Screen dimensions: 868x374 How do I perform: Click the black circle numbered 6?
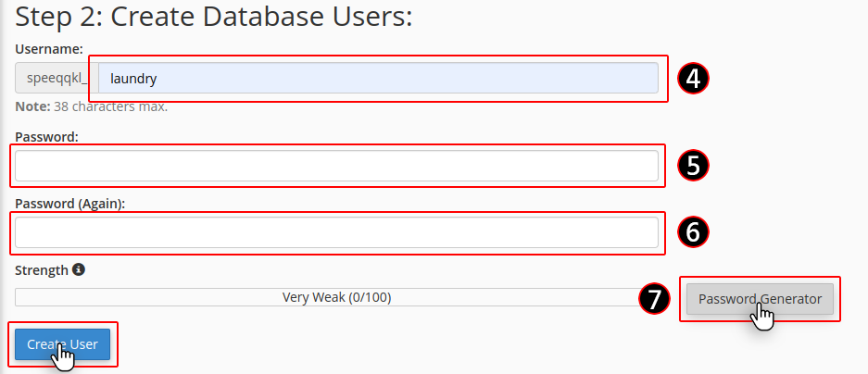693,232
